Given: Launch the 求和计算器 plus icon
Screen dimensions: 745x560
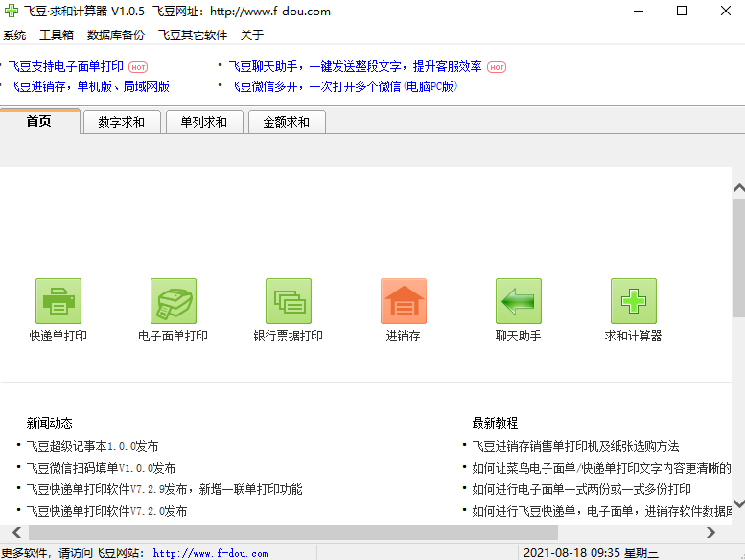Looking at the screenshot, I should 634,301.
